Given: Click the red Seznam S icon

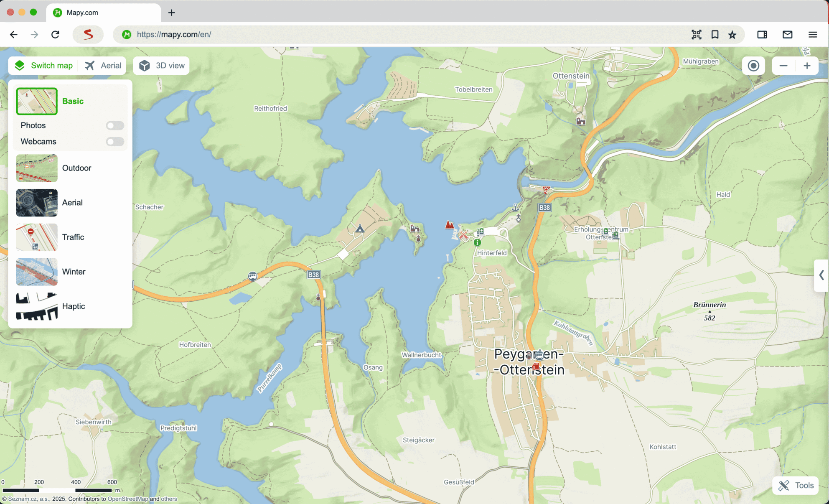Looking at the screenshot, I should point(88,34).
